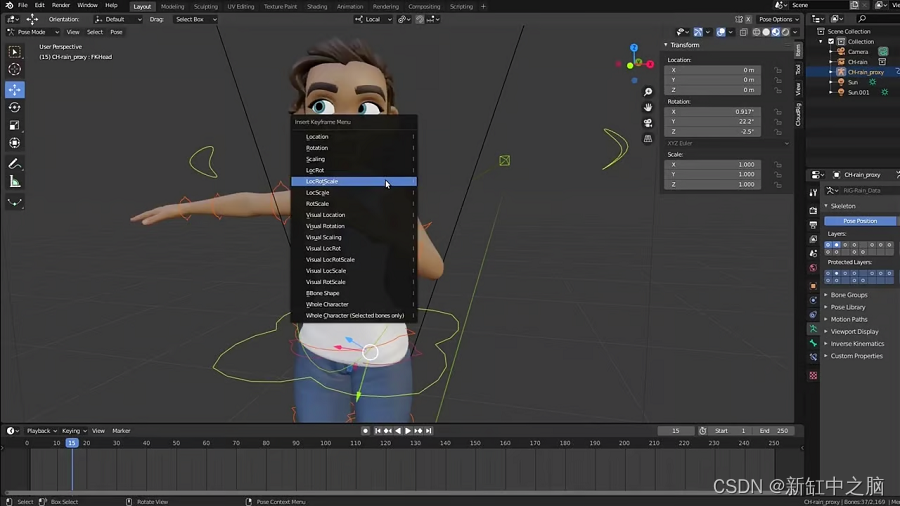900x506 pixels.
Task: Open the Marker menu in timeline
Action: 121,431
